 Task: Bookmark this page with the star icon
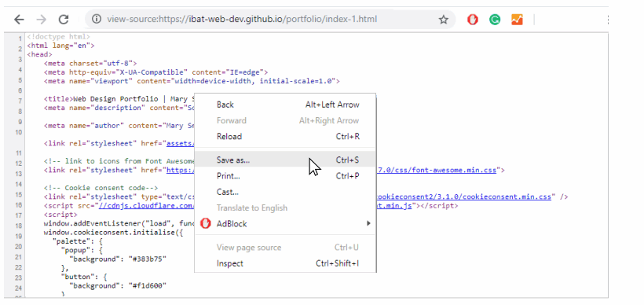(443, 20)
